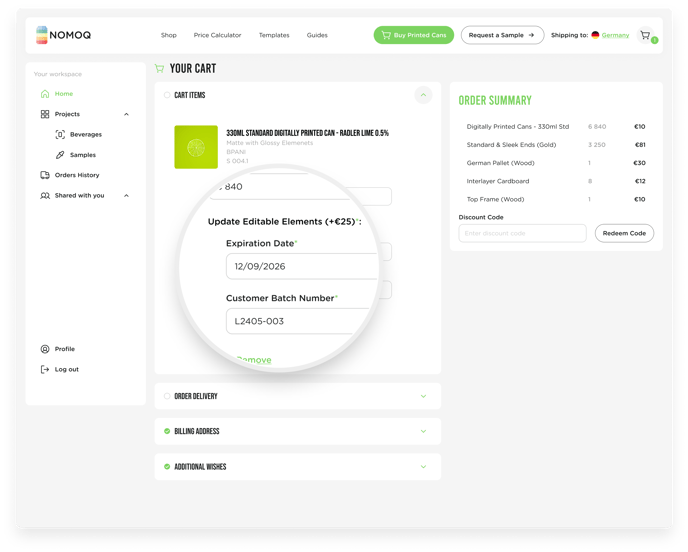
Task: Click the Buy Printed Cans button
Action: 414,35
